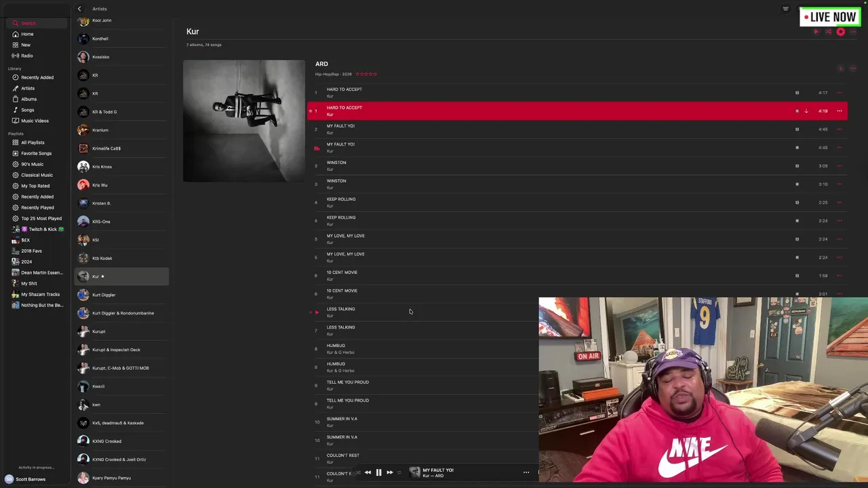Open the Classical Music playlist

37,175
